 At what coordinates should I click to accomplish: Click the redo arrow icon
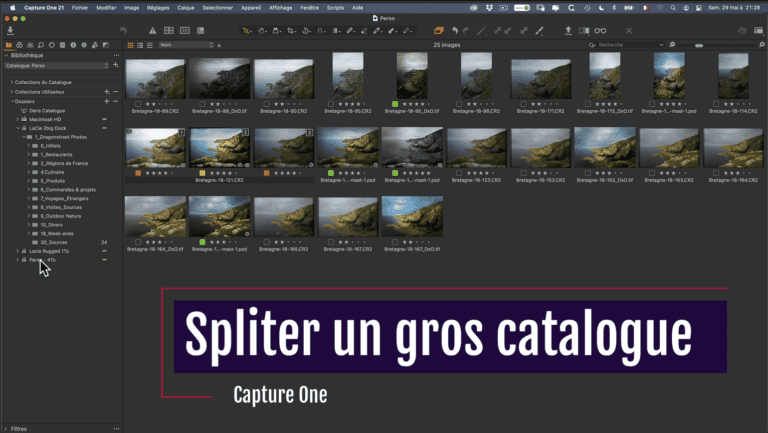[466, 30]
